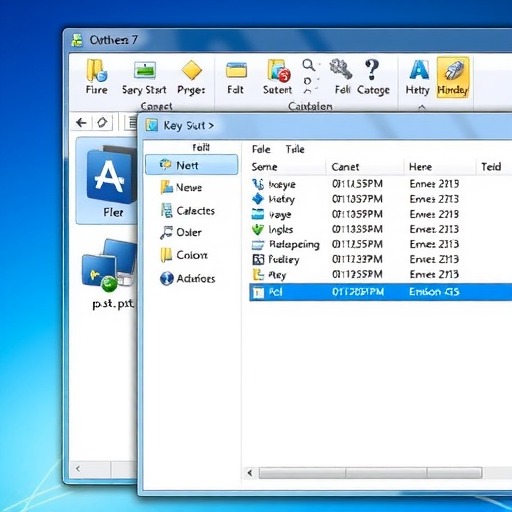Click the Ptey row file icon
This screenshot has height=512, width=512.
point(258,275)
